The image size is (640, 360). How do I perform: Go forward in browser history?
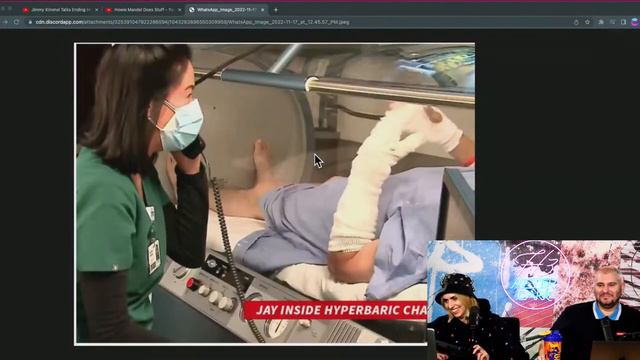pyautogui.click(x=6, y=22)
